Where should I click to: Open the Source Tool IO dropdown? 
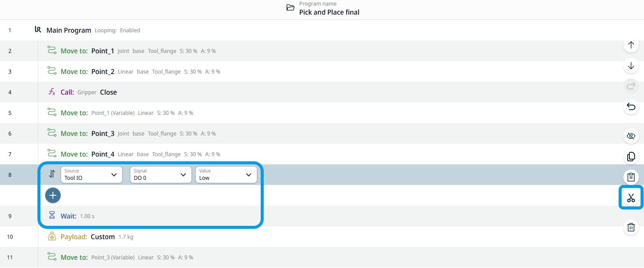(x=91, y=175)
